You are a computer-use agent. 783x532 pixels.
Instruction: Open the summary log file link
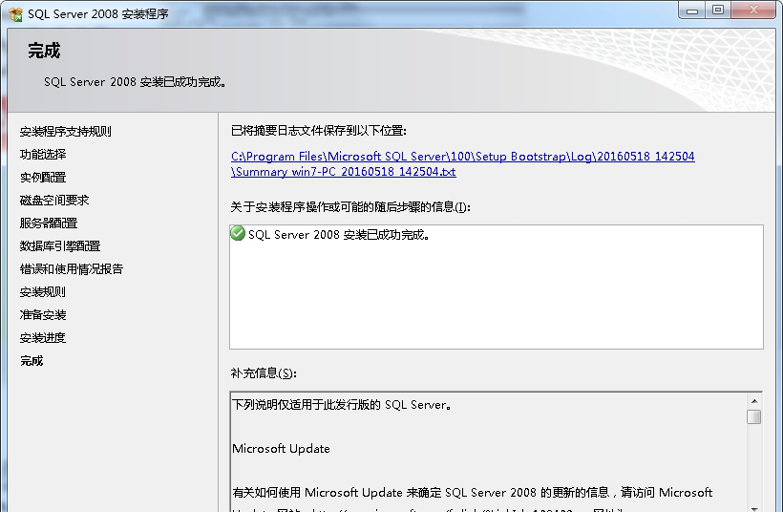tap(462, 164)
